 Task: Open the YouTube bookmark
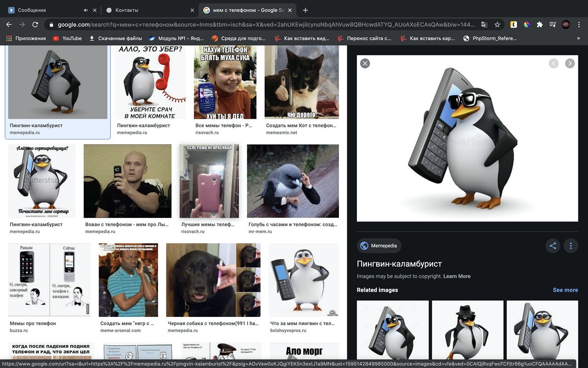(x=67, y=38)
